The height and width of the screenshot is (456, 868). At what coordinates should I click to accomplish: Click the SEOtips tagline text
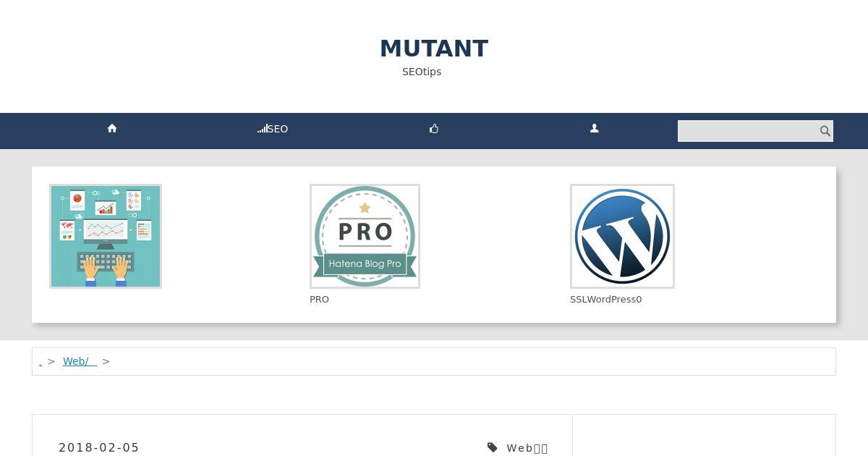422,72
